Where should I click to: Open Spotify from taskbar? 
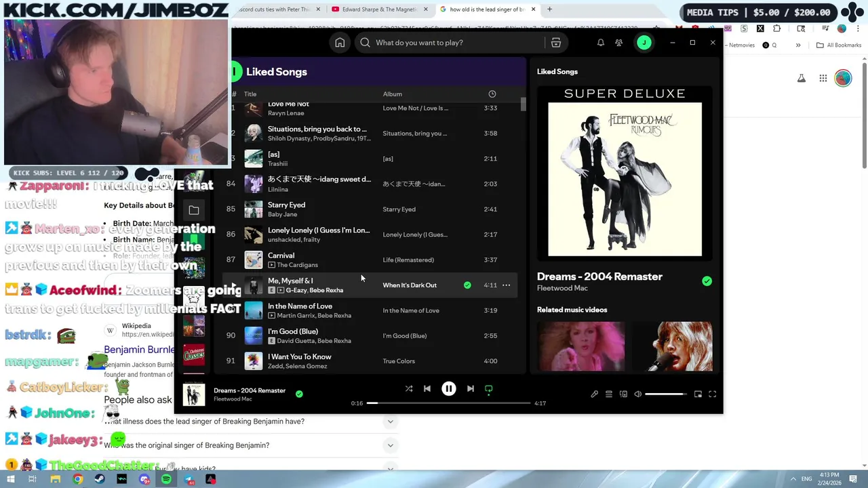tap(166, 479)
